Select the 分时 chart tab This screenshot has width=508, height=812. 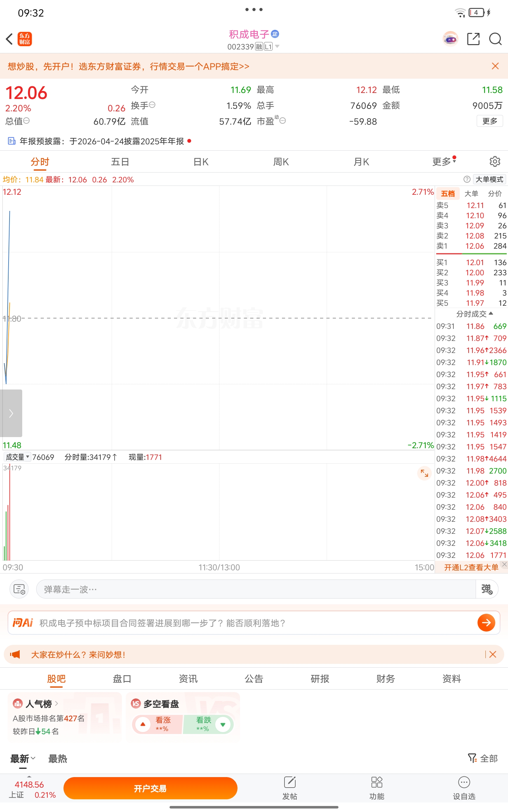(x=40, y=162)
